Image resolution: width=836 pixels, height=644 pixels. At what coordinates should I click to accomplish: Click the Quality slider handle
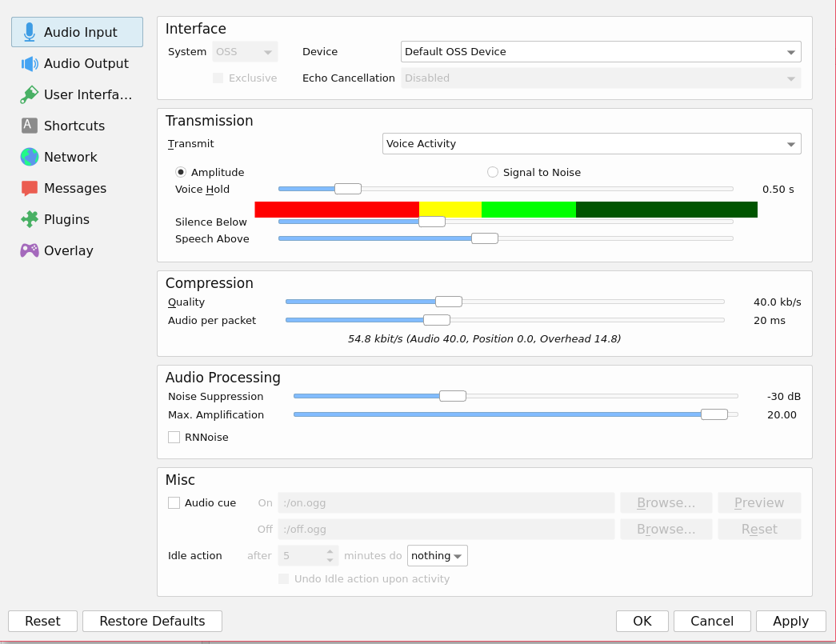(448, 302)
